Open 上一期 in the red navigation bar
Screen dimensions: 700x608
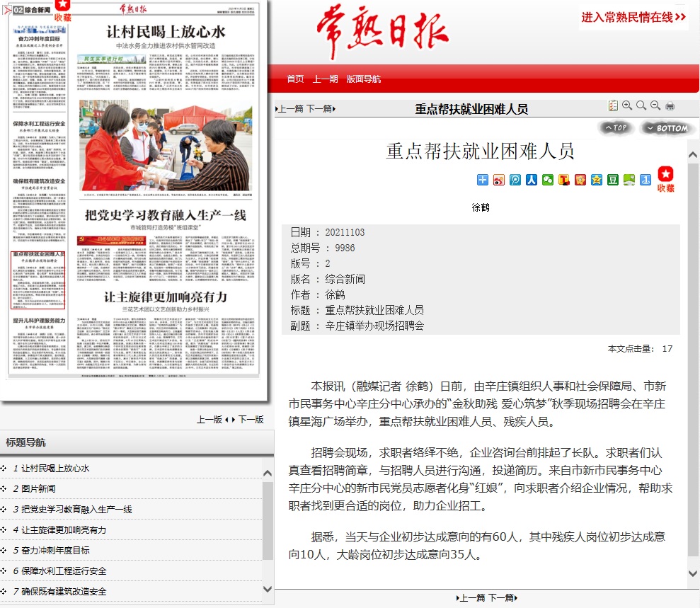tap(325, 79)
